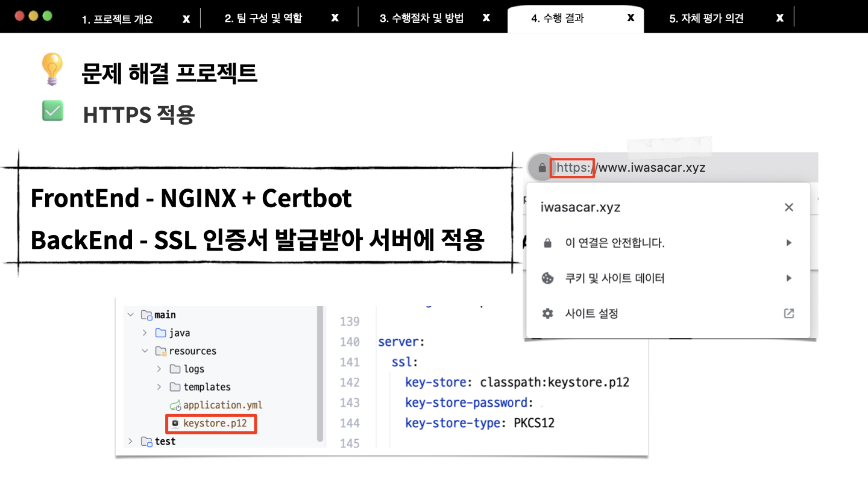Select the 'java' folder

pos(179,333)
